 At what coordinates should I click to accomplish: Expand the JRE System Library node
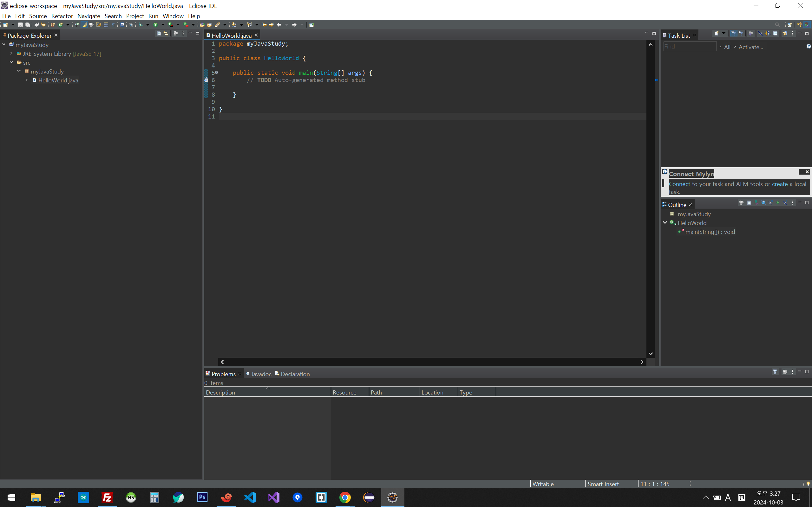pyautogui.click(x=11, y=54)
